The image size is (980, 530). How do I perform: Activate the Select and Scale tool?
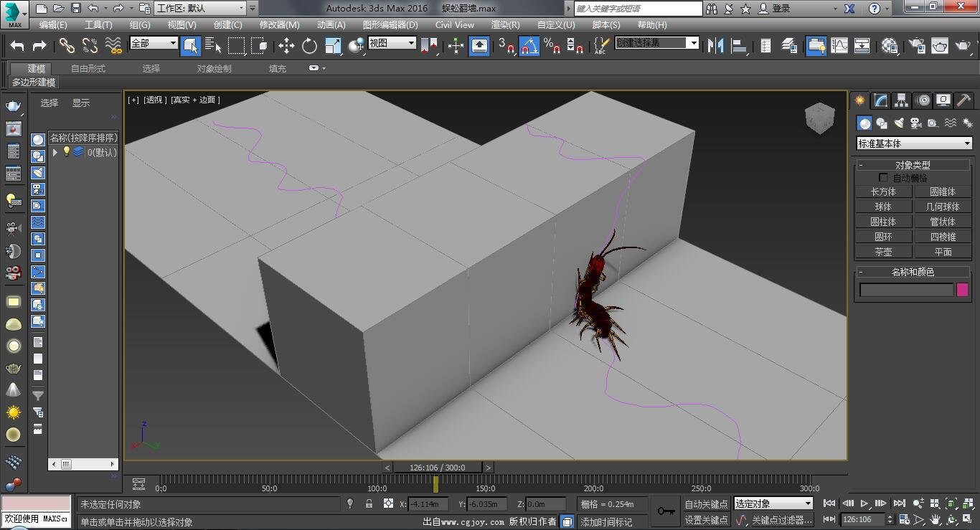[x=333, y=46]
